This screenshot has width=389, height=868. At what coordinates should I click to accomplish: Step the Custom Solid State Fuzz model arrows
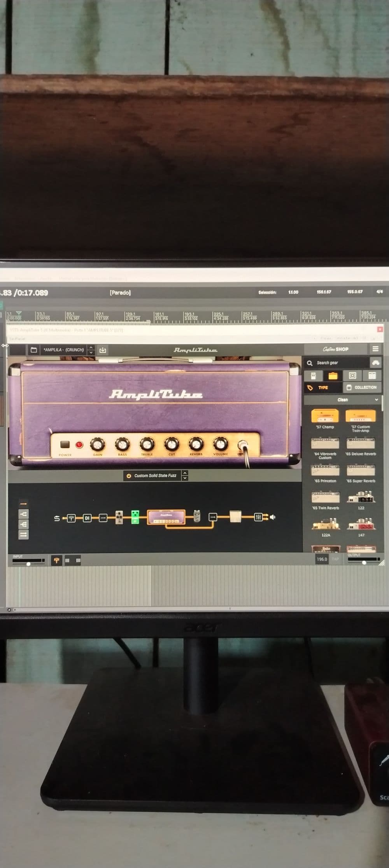(x=185, y=476)
